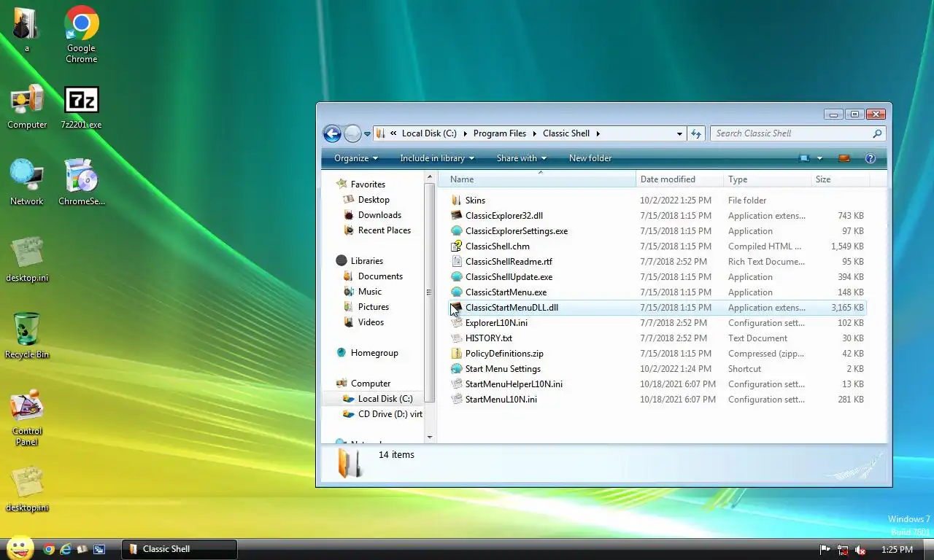
Task: Open address bar previous locations dropdown
Action: [x=679, y=133]
